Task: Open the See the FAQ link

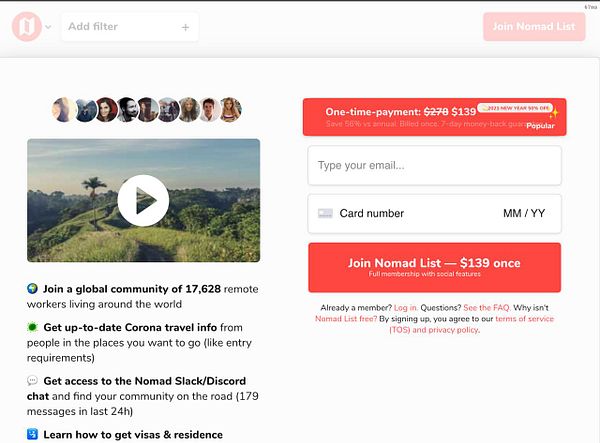Action: coord(486,308)
